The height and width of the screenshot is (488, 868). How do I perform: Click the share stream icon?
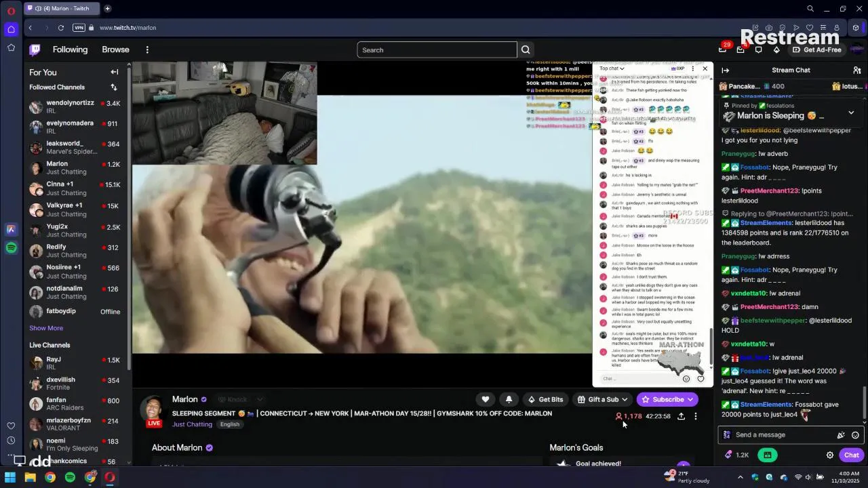click(681, 416)
